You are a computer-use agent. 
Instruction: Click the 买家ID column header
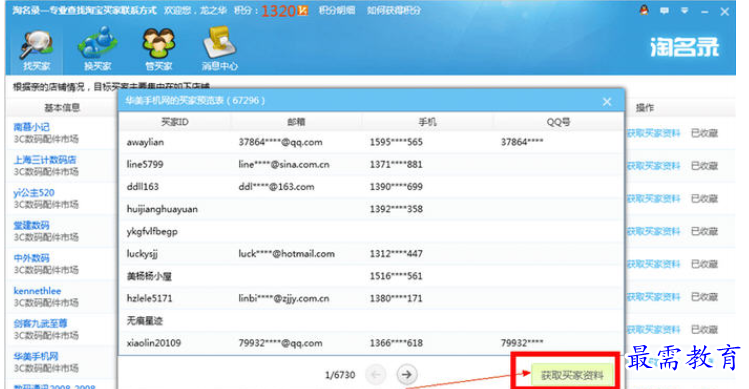coord(175,122)
